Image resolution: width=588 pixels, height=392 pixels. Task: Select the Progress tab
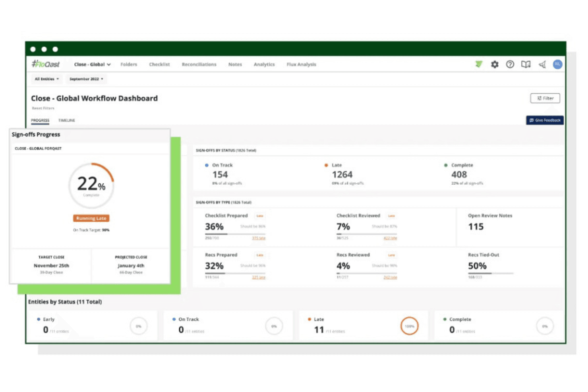pyautogui.click(x=40, y=120)
